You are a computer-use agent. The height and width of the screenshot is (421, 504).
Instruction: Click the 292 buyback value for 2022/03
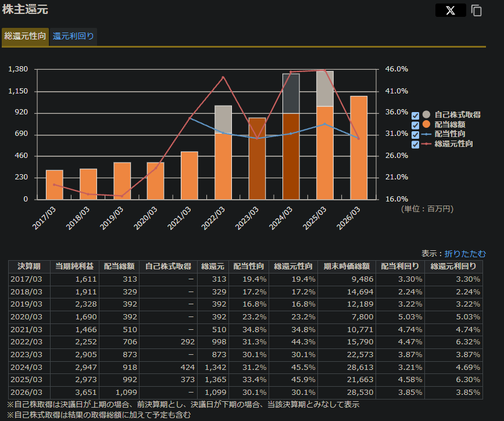click(188, 342)
